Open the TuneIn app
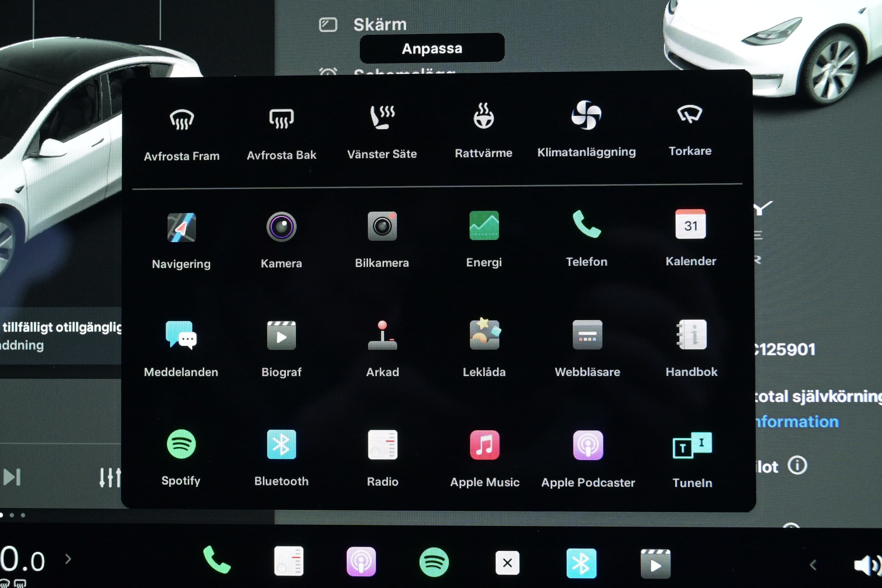 click(692, 461)
